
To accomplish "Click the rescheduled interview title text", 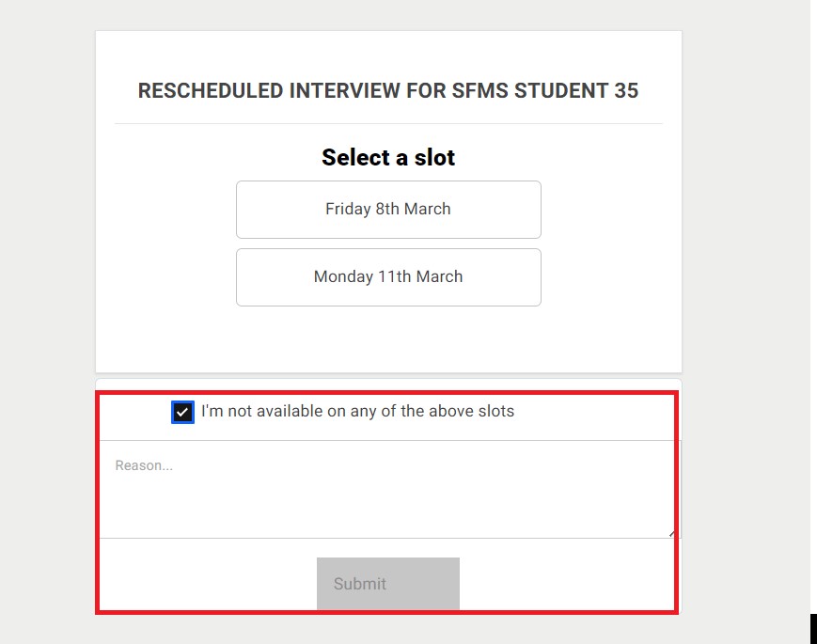I will click(x=387, y=90).
